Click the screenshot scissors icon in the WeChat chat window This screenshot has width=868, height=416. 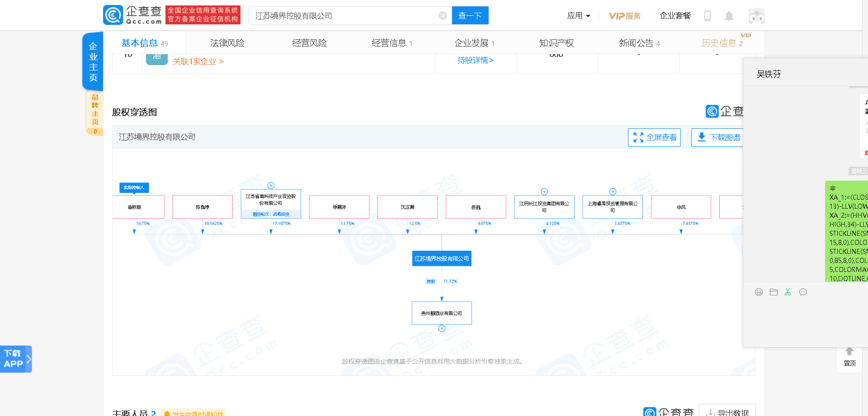point(788,292)
